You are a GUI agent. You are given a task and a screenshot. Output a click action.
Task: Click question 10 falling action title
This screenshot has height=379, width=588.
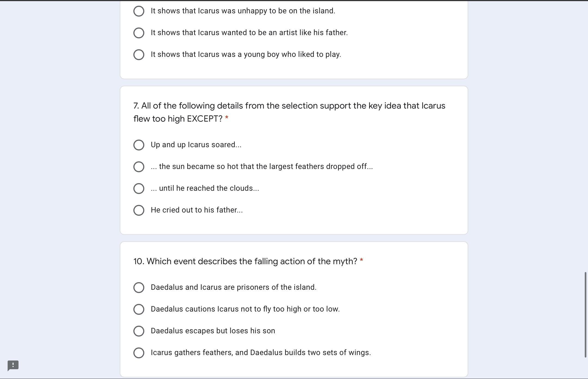click(x=245, y=261)
